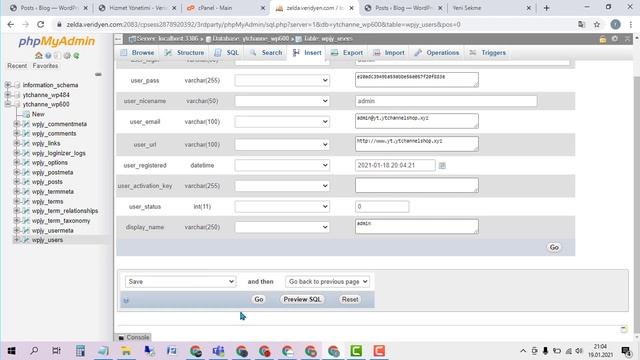Open page settings gear in breadcrumb bar
The width and height of the screenshot is (640, 360).
click(x=615, y=39)
